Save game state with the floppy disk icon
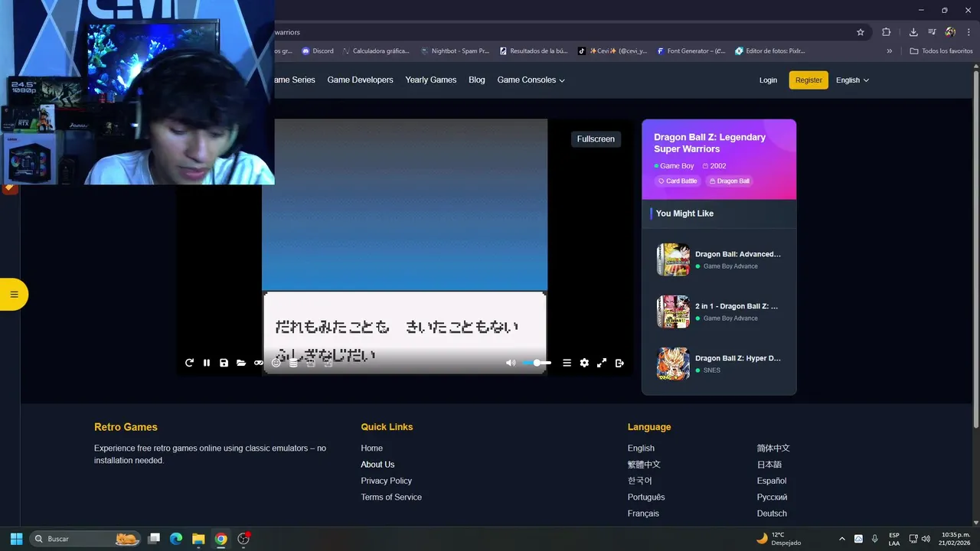This screenshot has width=980, height=551. click(224, 363)
